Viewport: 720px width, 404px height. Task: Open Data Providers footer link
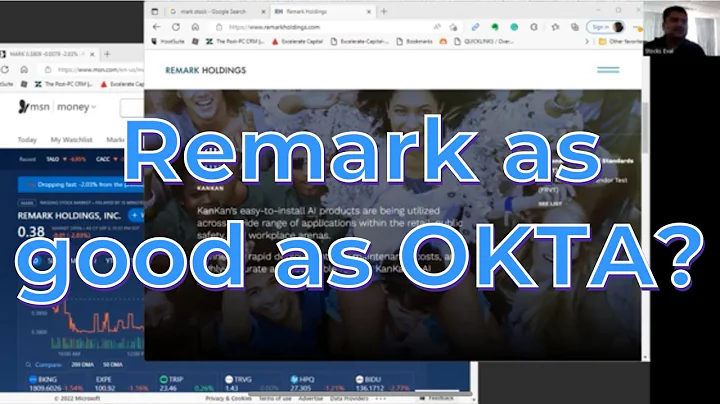349,398
